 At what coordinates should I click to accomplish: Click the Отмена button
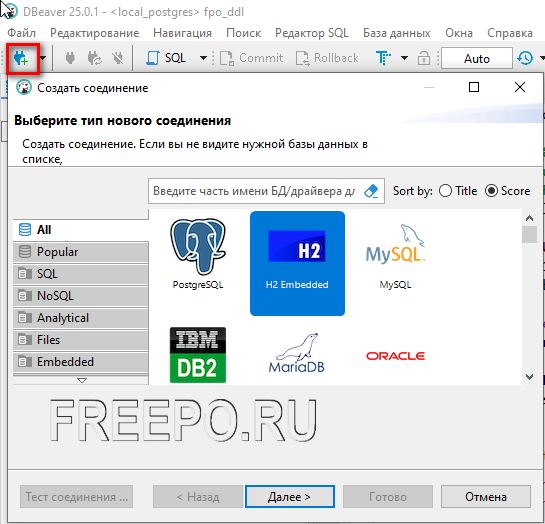click(x=486, y=497)
